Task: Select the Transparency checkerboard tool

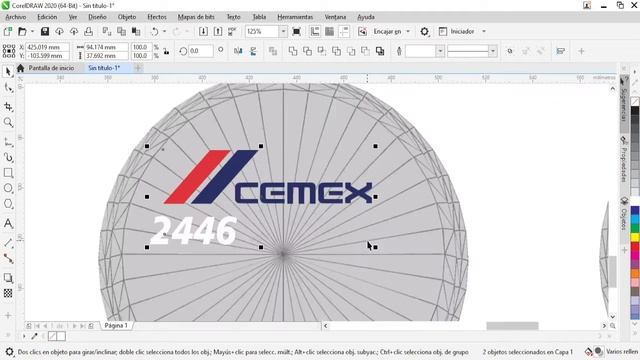Action: pyautogui.click(x=8, y=293)
